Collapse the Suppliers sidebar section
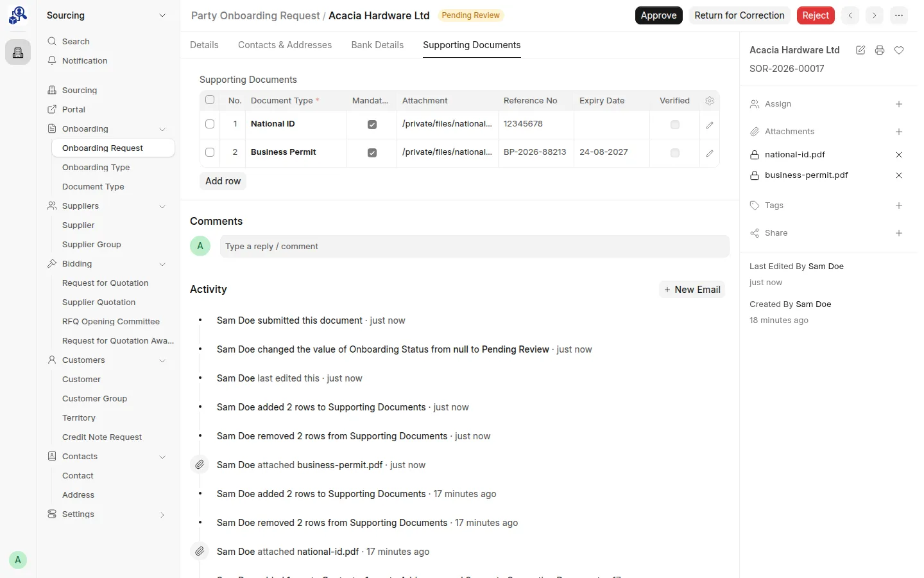The image size is (924, 578). [162, 206]
